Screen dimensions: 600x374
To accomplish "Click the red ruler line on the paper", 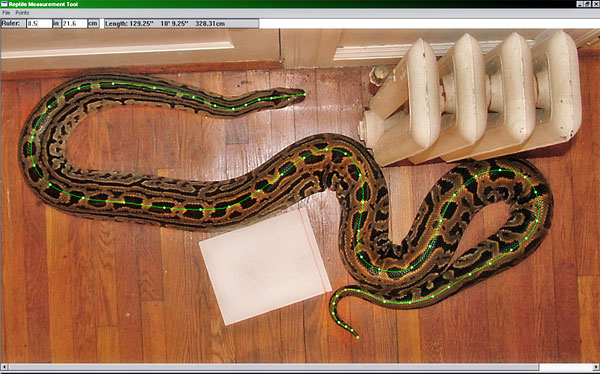I will pyautogui.click(x=315, y=251).
